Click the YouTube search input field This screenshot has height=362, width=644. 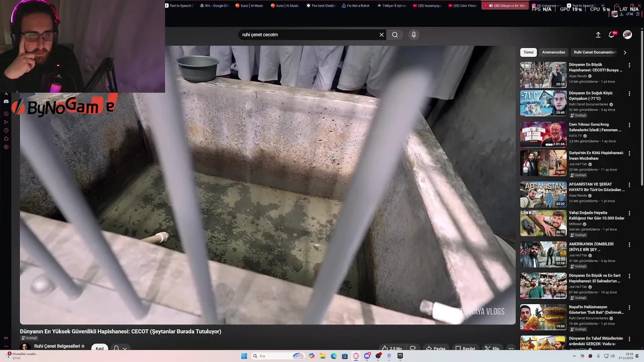click(x=307, y=35)
